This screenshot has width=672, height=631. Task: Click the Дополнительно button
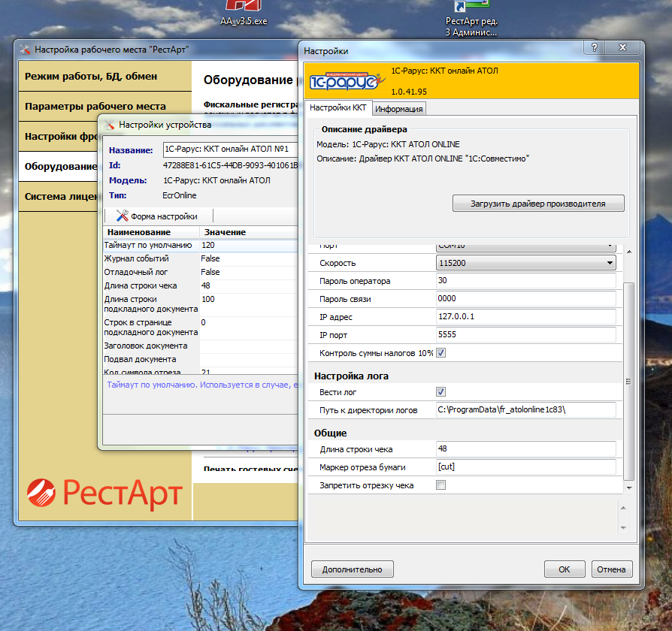pyautogui.click(x=353, y=569)
